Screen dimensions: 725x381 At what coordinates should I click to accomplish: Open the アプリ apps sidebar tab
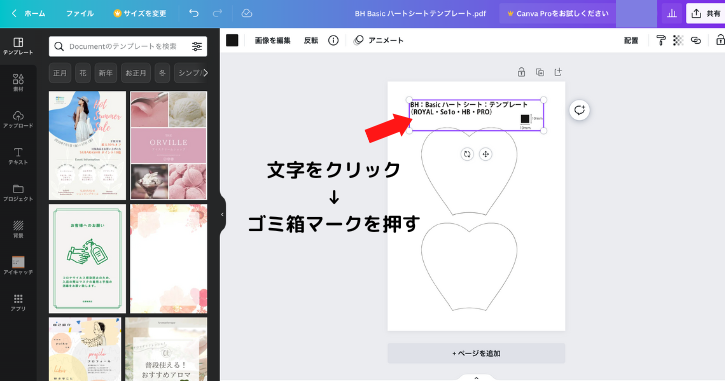(x=18, y=302)
